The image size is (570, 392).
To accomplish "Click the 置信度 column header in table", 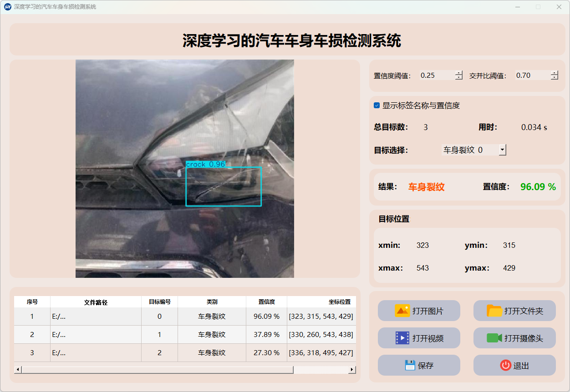I will tap(266, 302).
